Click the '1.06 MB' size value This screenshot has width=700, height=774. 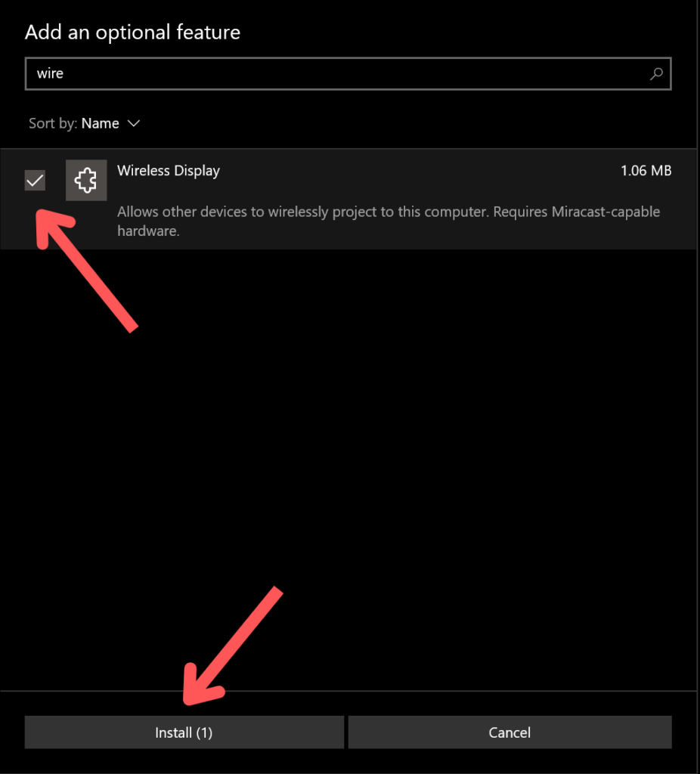pos(646,171)
